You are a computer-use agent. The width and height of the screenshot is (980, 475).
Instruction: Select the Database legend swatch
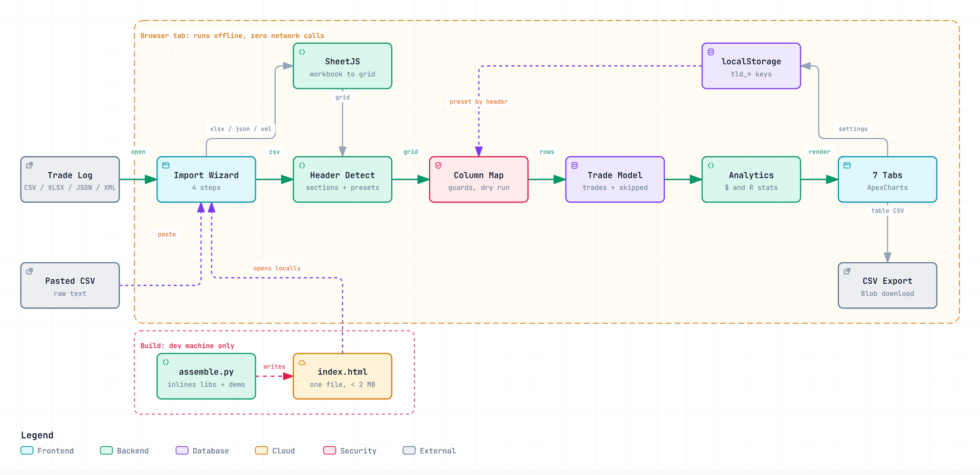pos(182,451)
